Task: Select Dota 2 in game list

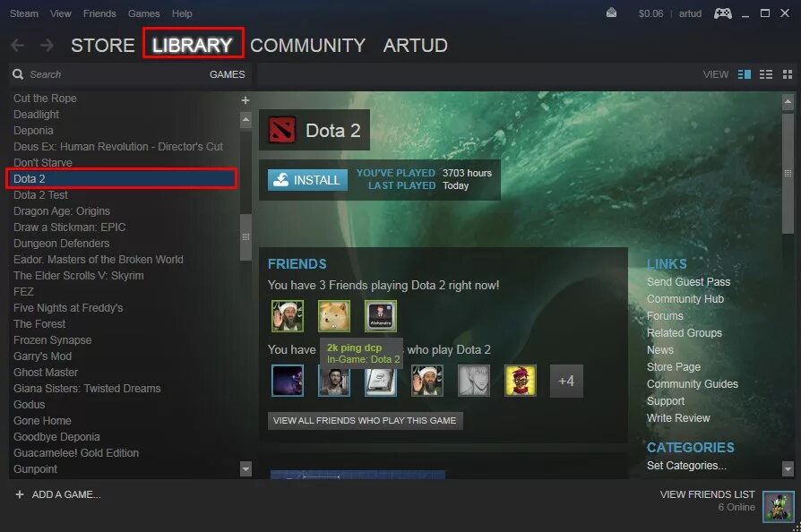Action: pos(122,179)
